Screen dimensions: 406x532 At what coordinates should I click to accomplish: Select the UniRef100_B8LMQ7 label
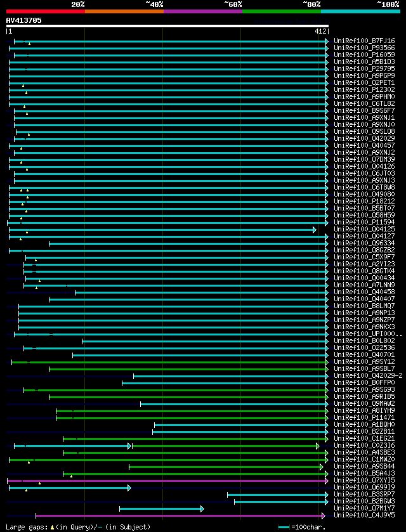tap(364, 306)
